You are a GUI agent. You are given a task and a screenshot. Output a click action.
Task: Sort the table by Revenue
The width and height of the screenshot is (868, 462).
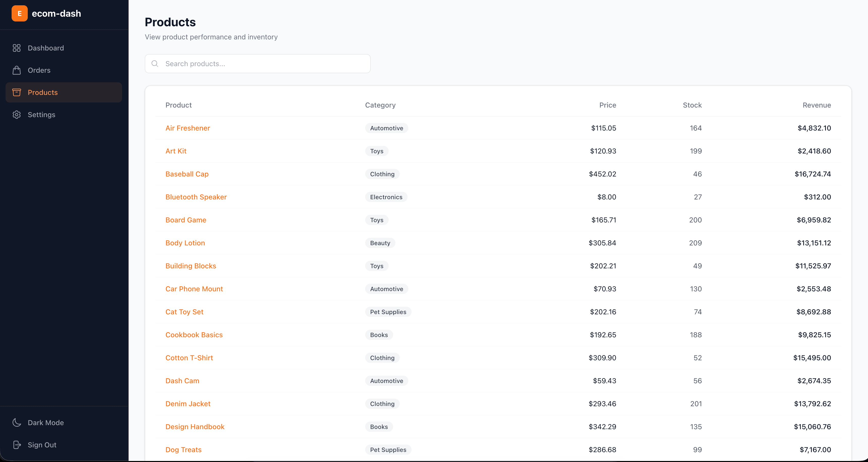click(817, 105)
